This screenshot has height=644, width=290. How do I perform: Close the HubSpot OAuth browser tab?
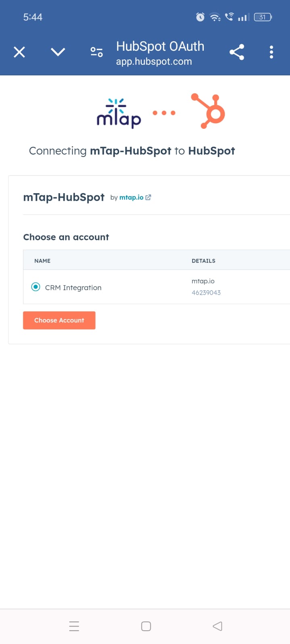tap(19, 52)
